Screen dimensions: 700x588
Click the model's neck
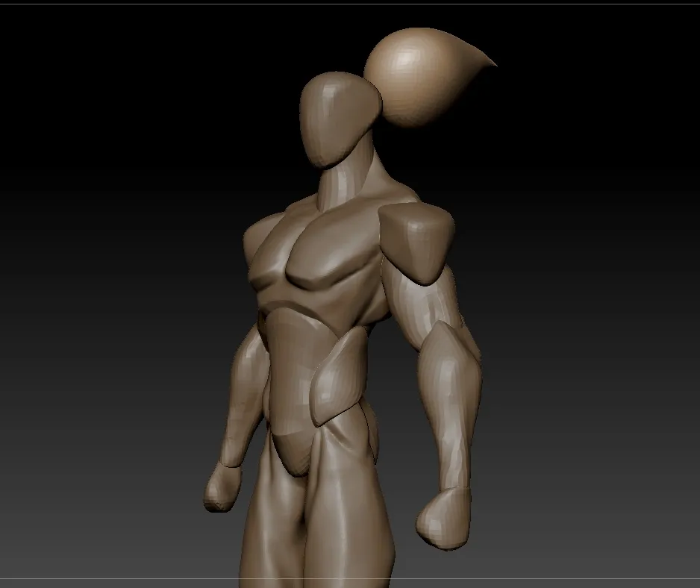349,184
